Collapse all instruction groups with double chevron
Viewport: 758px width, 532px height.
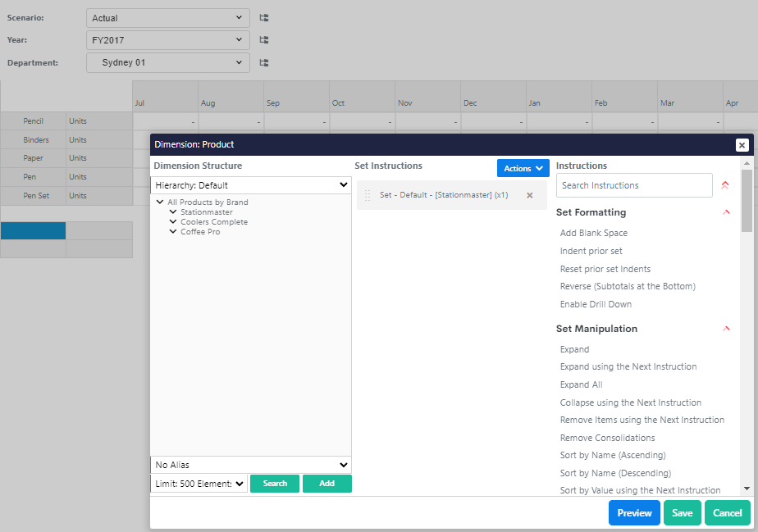tap(724, 185)
